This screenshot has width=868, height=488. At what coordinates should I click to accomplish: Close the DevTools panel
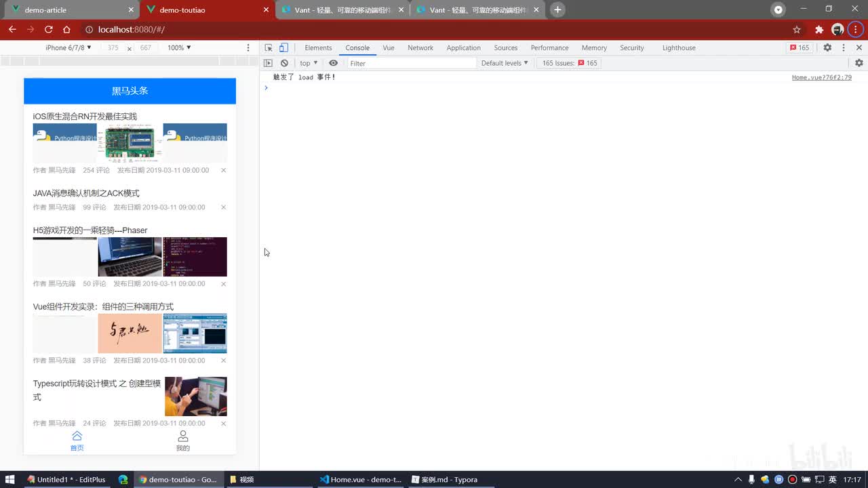(859, 47)
